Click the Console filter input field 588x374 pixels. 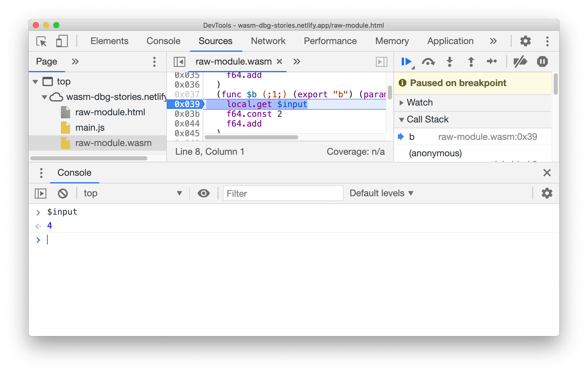pyautogui.click(x=283, y=193)
